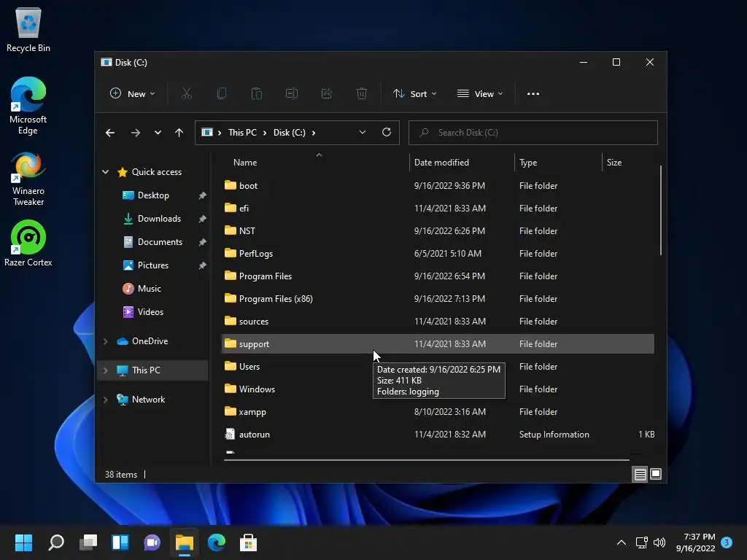The image size is (747, 560).
Task: Open the clock and date flyout
Action: 695,542
